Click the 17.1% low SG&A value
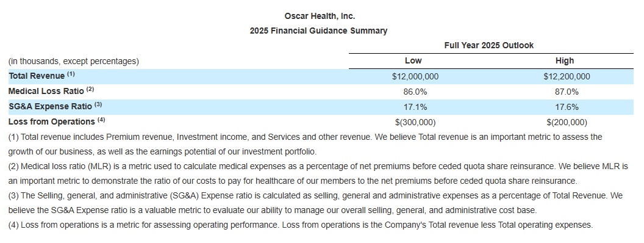This screenshot has height=243, width=644. [x=415, y=107]
